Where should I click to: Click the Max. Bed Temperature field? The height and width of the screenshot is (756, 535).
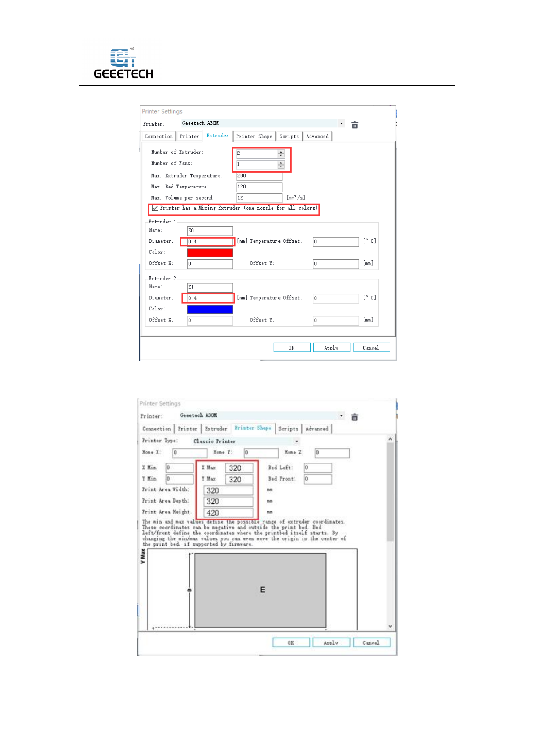(259, 187)
